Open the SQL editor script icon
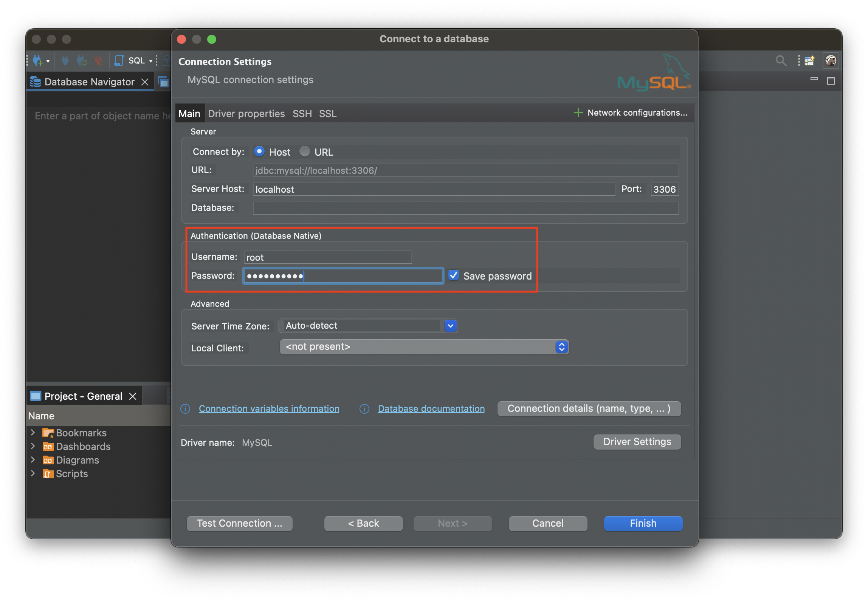This screenshot has width=868, height=603. [x=119, y=60]
